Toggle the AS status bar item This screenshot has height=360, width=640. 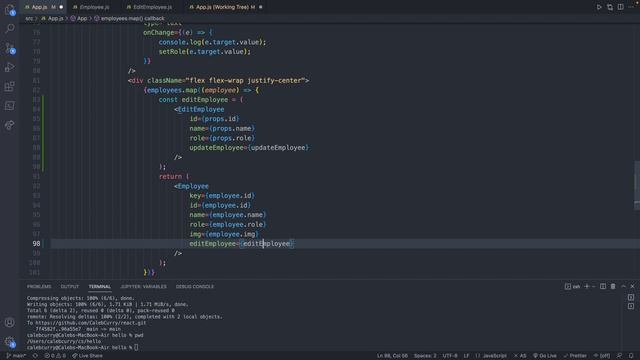[x=520, y=356]
